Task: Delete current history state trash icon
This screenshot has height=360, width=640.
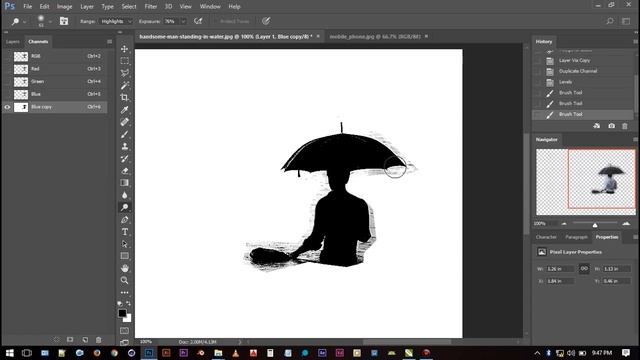Action: [625, 126]
